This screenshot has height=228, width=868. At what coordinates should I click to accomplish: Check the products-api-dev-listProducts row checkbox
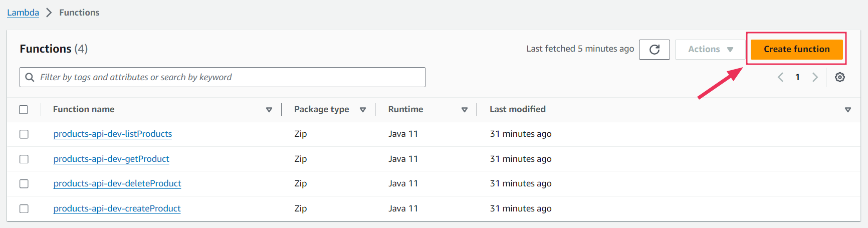pyautogui.click(x=24, y=134)
